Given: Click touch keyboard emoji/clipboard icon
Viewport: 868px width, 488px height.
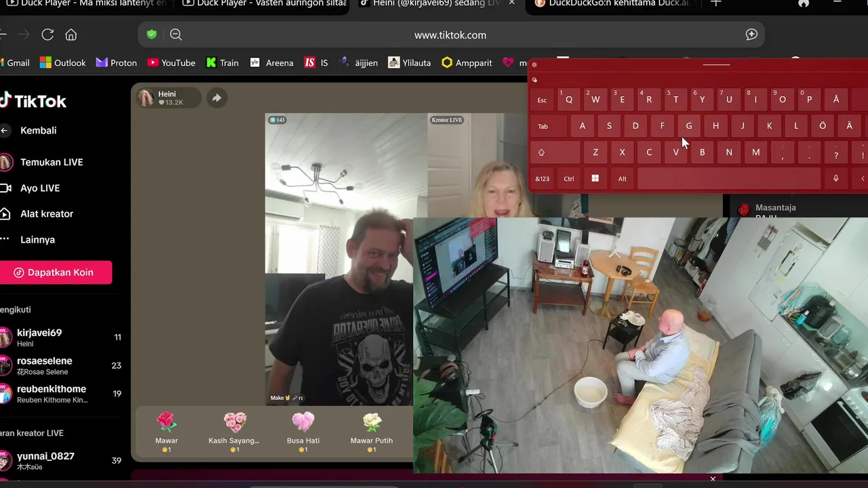Looking at the screenshot, I should point(534,80).
